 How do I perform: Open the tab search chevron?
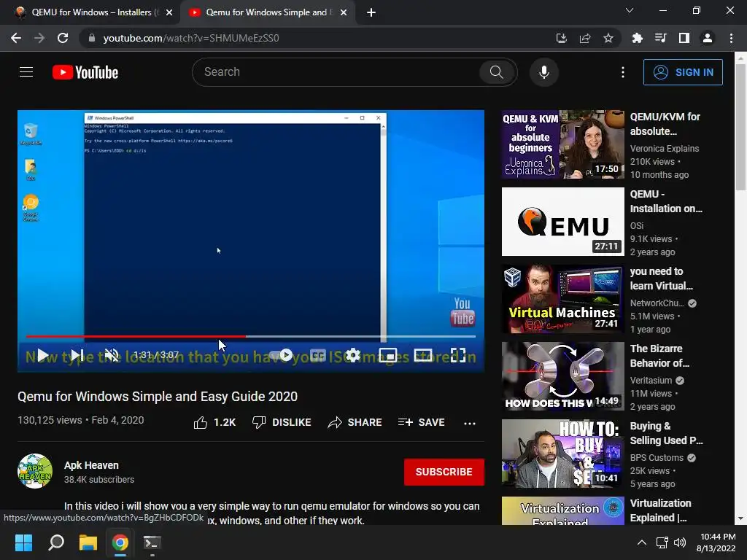630,10
